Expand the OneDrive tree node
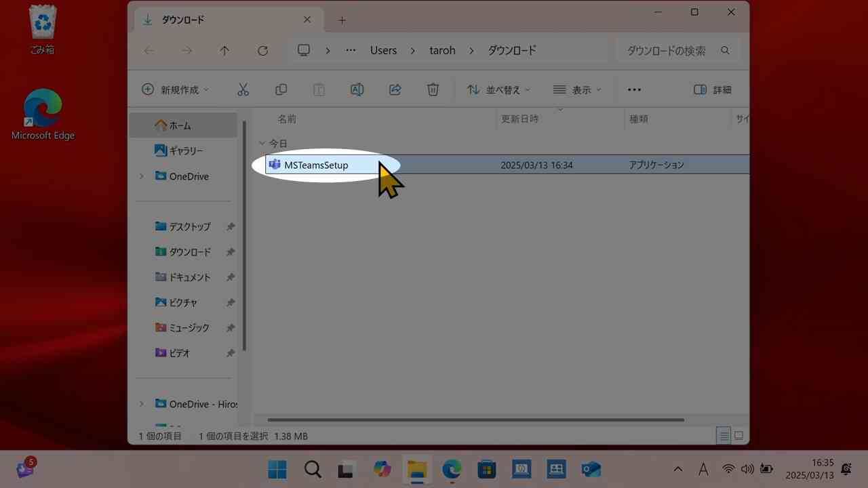 pos(141,176)
